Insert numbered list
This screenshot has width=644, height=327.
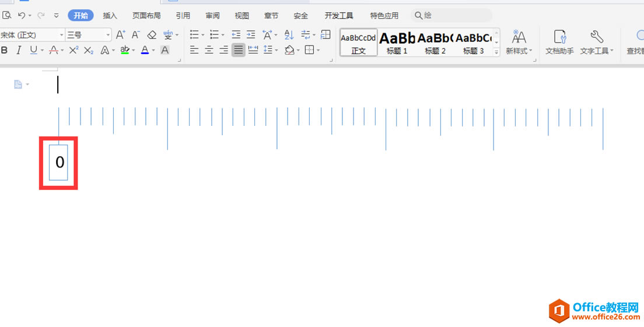[x=215, y=34]
